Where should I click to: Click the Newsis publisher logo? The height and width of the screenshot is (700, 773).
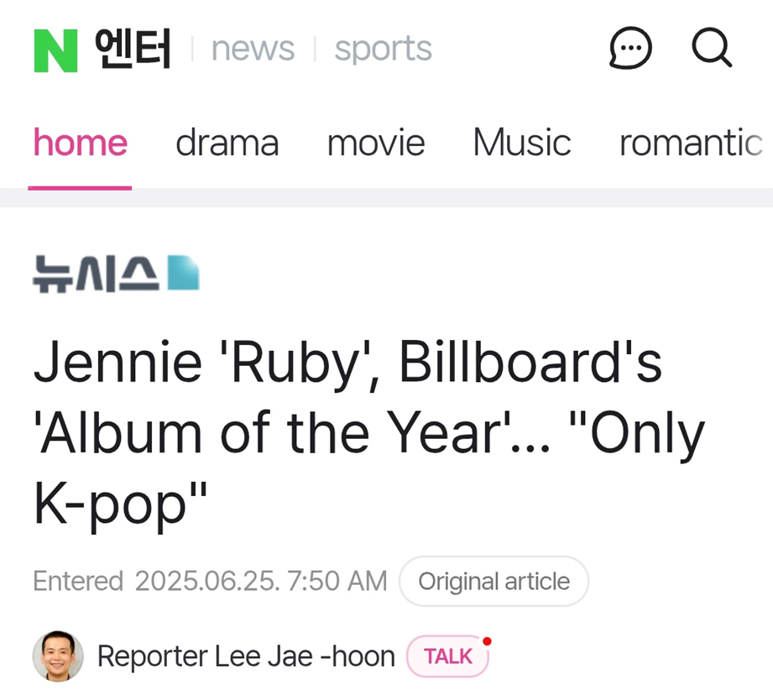[117, 274]
